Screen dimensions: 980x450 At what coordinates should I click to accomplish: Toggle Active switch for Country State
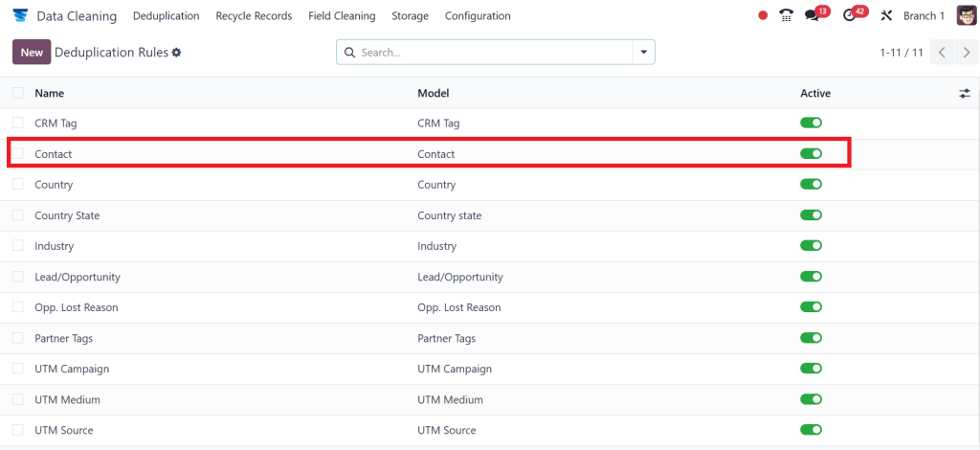click(812, 215)
